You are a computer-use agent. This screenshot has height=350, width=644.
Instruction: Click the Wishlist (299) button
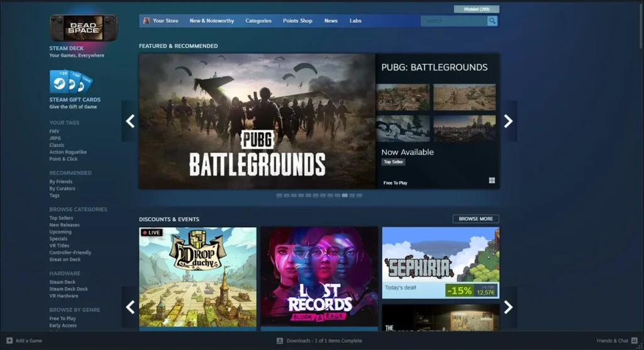coord(477,9)
